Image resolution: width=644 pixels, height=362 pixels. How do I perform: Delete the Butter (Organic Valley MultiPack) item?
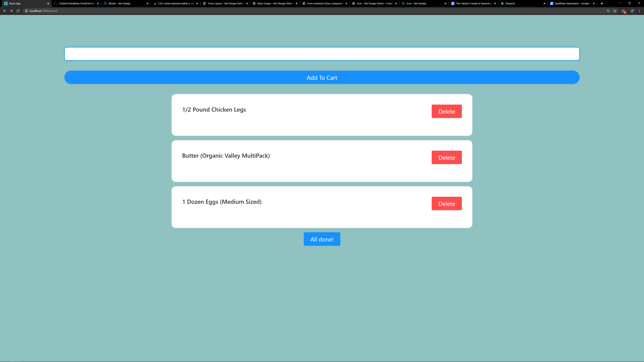click(446, 157)
